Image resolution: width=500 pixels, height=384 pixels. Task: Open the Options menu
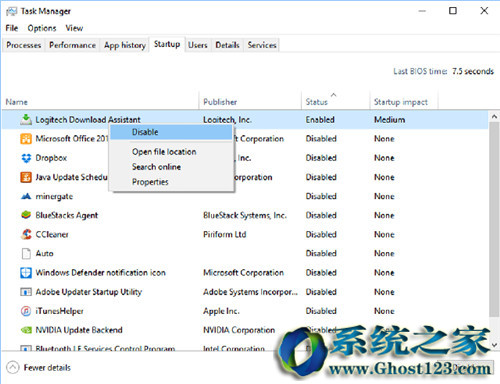point(42,28)
